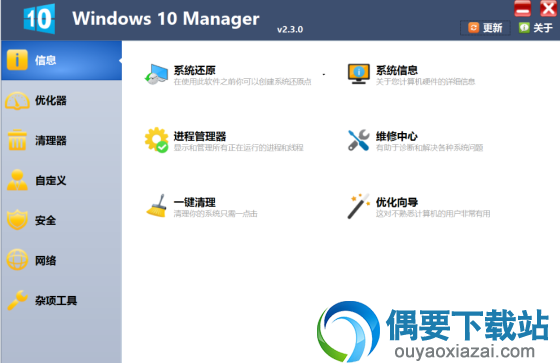The width and height of the screenshot is (560, 363).
Task: Click the description under 进程管理器
Action: click(239, 148)
